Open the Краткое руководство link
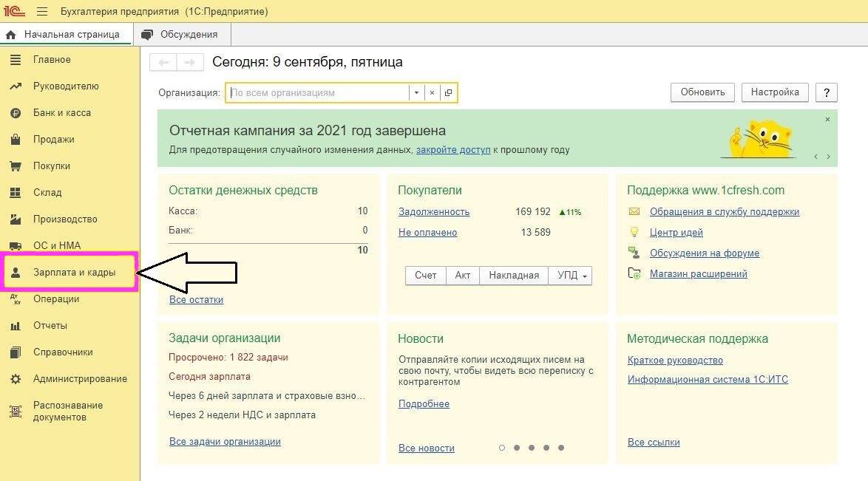 (x=675, y=361)
